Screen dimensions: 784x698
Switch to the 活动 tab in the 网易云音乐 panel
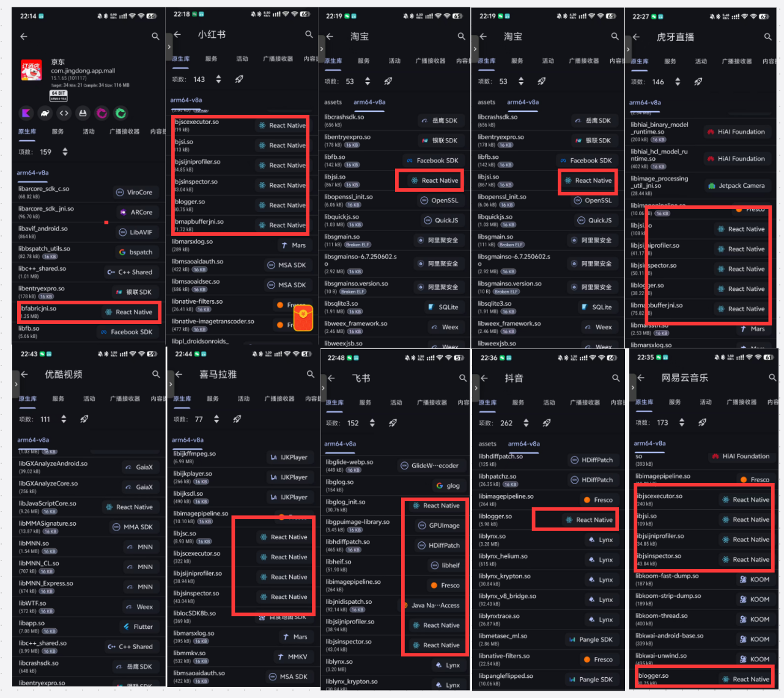coord(706,402)
